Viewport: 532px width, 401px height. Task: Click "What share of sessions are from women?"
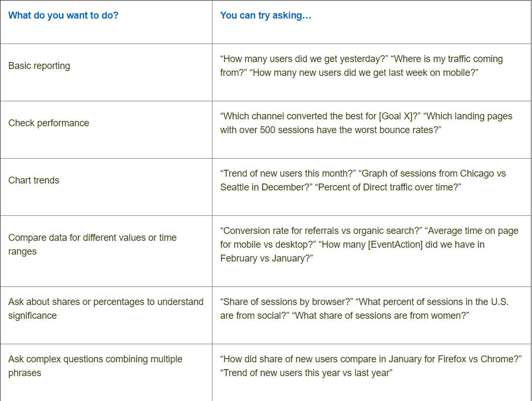[x=380, y=316]
